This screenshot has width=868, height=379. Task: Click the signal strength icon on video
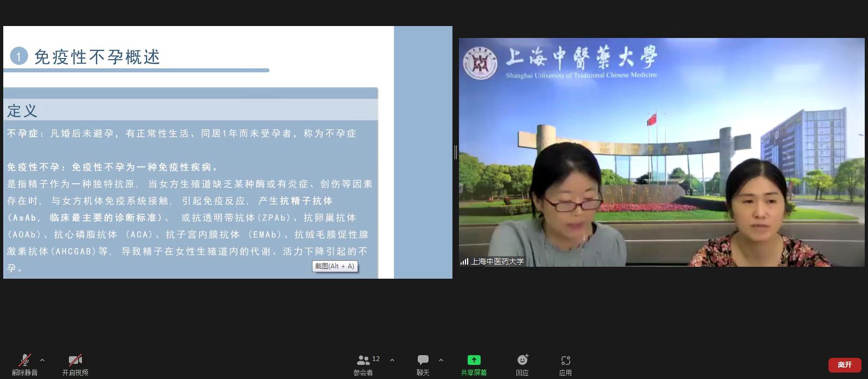464,261
